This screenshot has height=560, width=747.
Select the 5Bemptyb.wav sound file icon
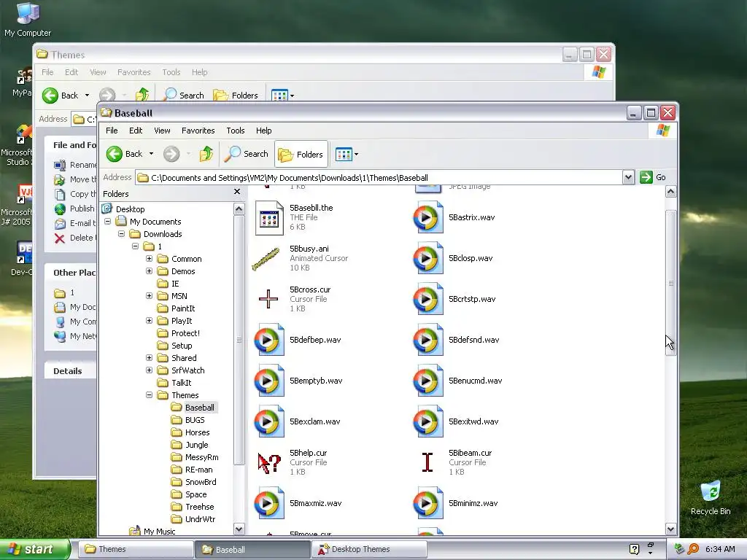(x=268, y=381)
